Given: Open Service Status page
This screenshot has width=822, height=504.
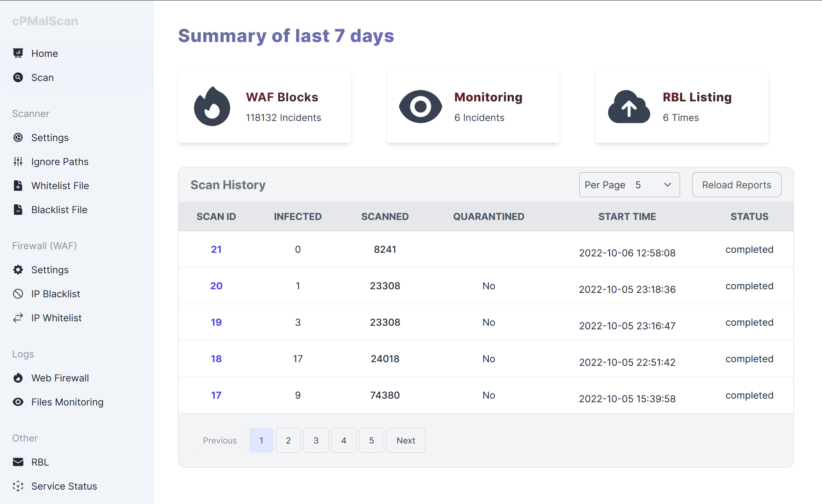Looking at the screenshot, I should pyautogui.click(x=77, y=486).
